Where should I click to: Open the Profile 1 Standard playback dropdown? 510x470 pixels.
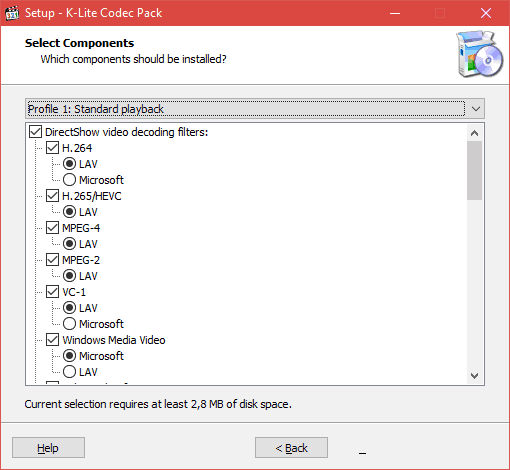point(255,109)
